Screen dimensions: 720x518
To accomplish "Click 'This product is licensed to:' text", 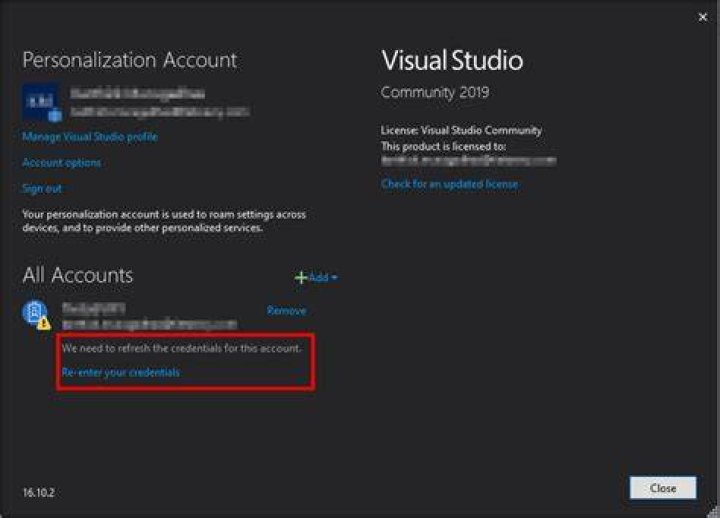I will coord(444,146).
